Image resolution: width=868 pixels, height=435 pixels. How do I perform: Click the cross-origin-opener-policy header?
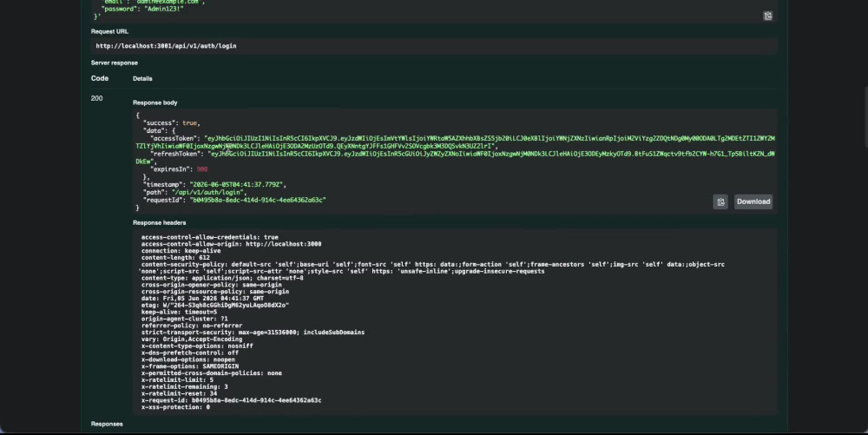[x=212, y=285]
